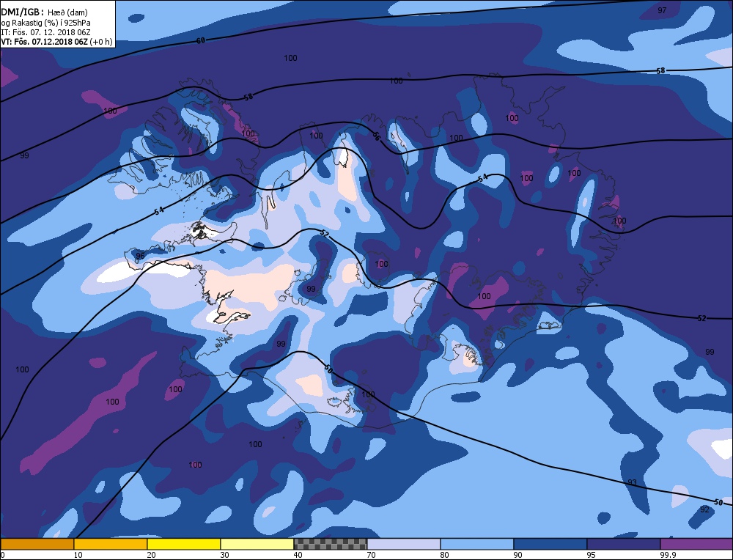The height and width of the screenshot is (560, 733).
Task: Click the "DMI/IGB: Hæð (dam)" title line
Action: [45, 12]
